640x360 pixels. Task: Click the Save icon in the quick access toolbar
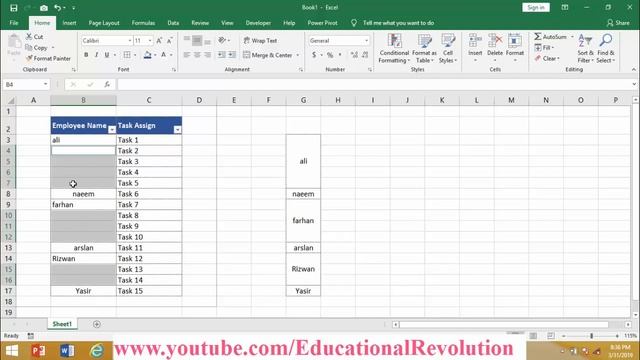point(13,8)
